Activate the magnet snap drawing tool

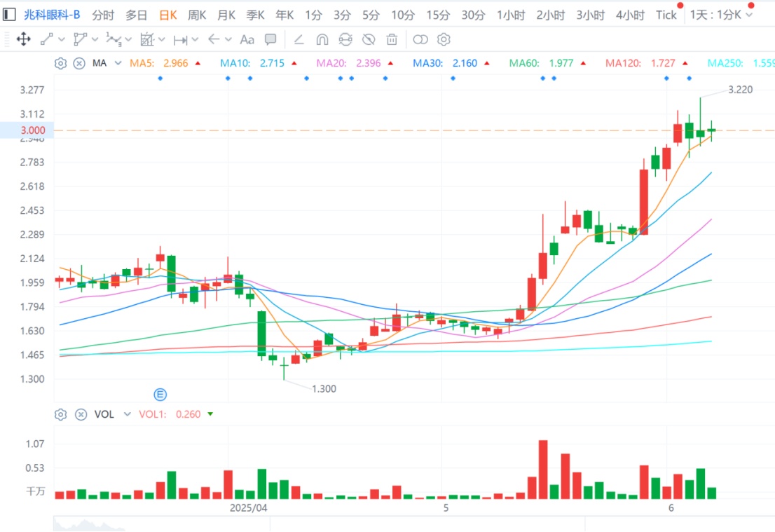[322, 39]
